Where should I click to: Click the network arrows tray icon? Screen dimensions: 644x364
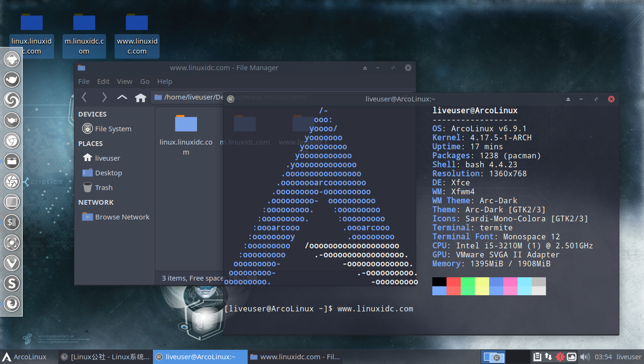pyautogui.click(x=548, y=356)
